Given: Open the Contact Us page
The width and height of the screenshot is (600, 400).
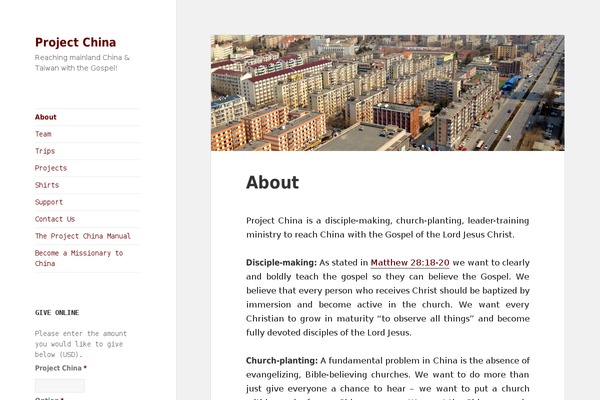Looking at the screenshot, I should (x=55, y=219).
